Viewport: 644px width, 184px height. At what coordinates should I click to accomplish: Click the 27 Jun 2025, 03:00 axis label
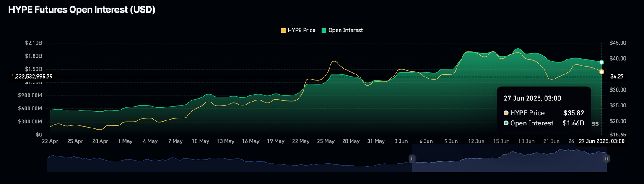pyautogui.click(x=601, y=141)
